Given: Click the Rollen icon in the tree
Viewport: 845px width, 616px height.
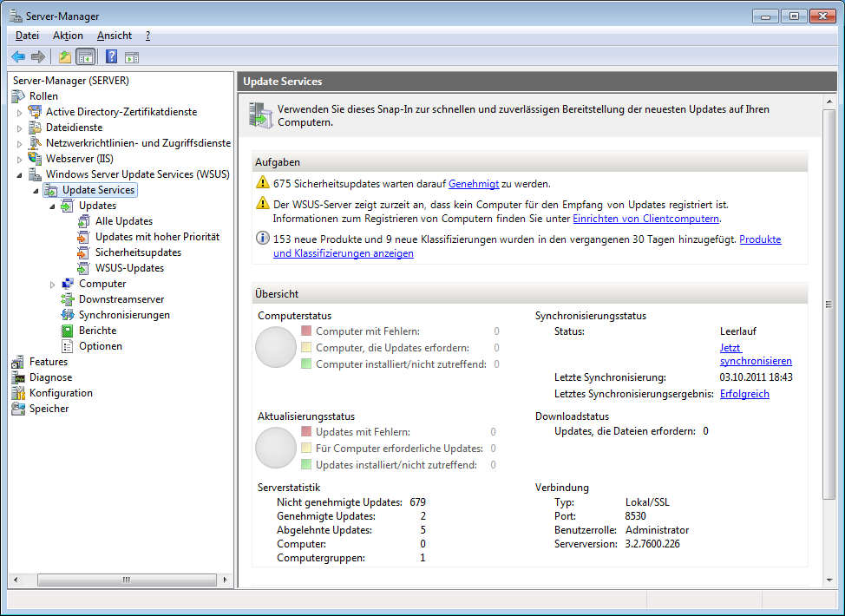Looking at the screenshot, I should pos(18,96).
